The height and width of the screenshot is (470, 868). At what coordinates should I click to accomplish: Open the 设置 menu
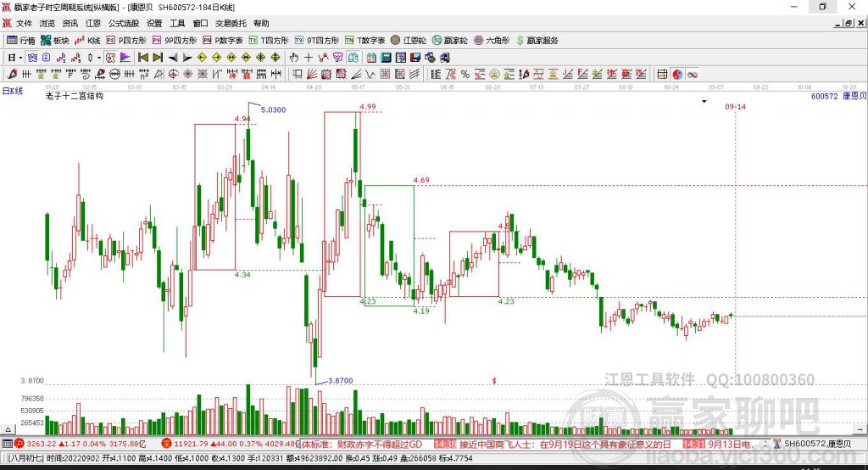[154, 23]
